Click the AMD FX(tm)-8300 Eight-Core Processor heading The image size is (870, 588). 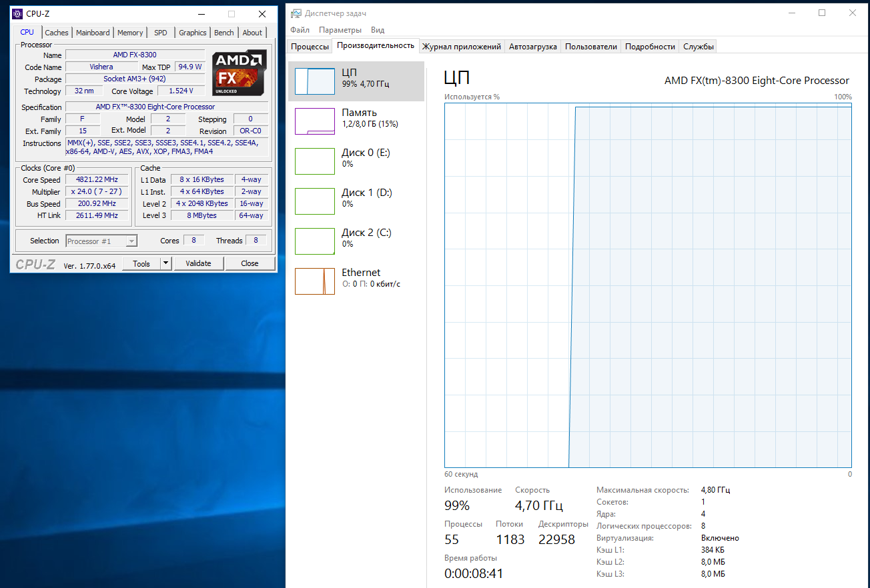(757, 81)
